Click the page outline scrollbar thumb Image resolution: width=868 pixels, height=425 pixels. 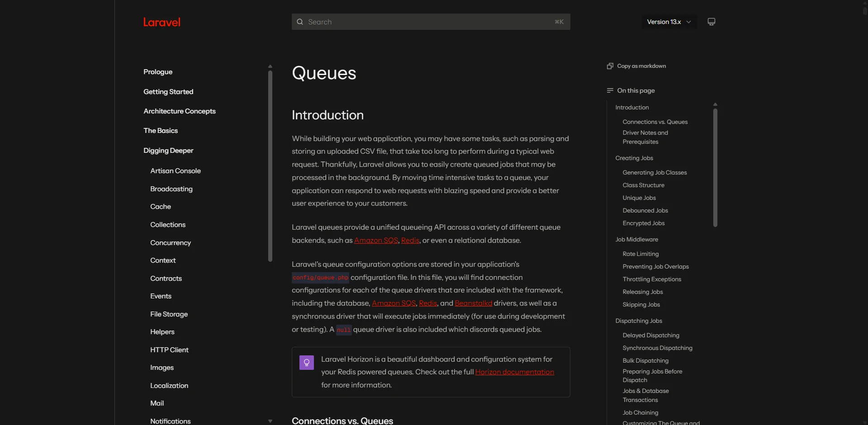click(x=715, y=167)
